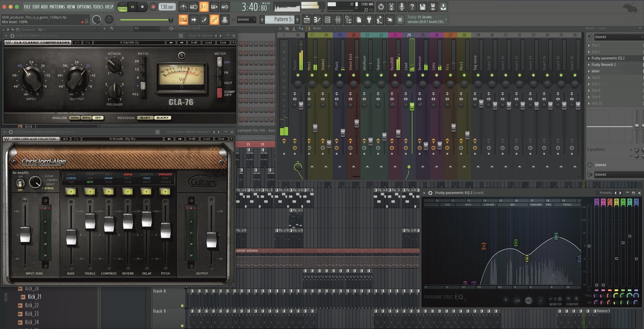Toggle the PAT/SONG mode switch
644x329 pixels.
click(122, 7)
